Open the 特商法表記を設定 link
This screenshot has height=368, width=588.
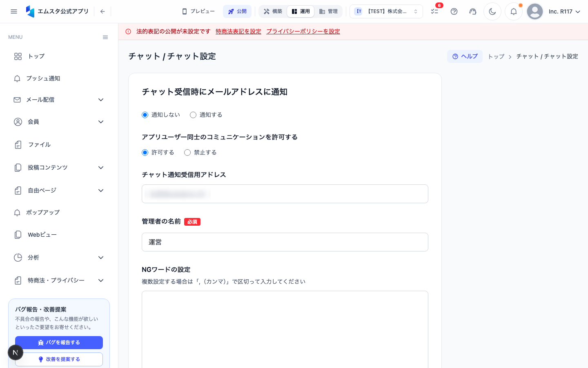238,31
